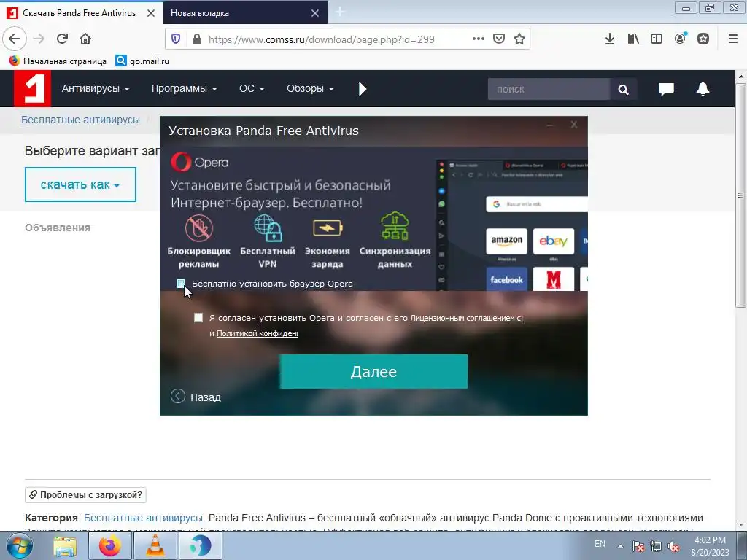Click the Блокировщик рекламы ad-blocker icon
Screen dimensions: 747x560
pos(198,228)
